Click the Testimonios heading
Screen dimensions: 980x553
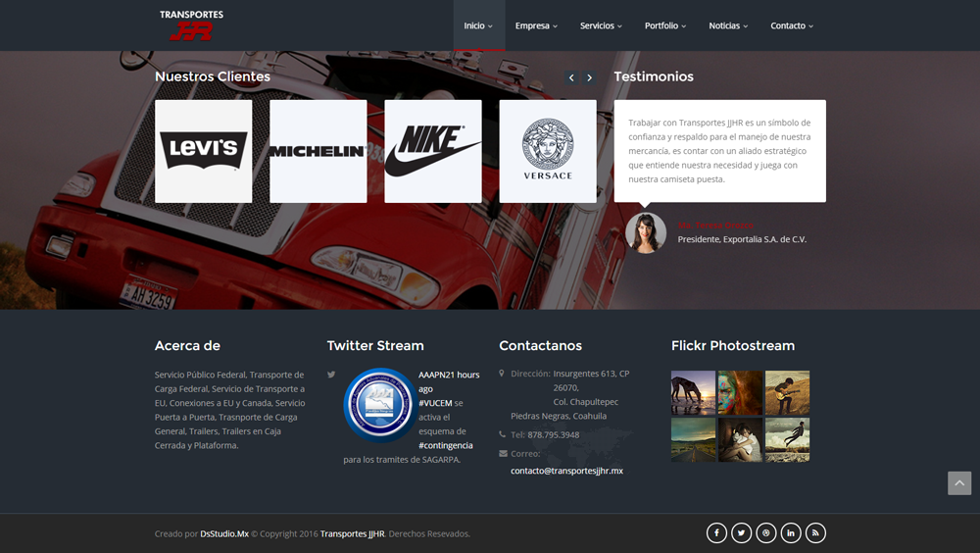(x=654, y=76)
